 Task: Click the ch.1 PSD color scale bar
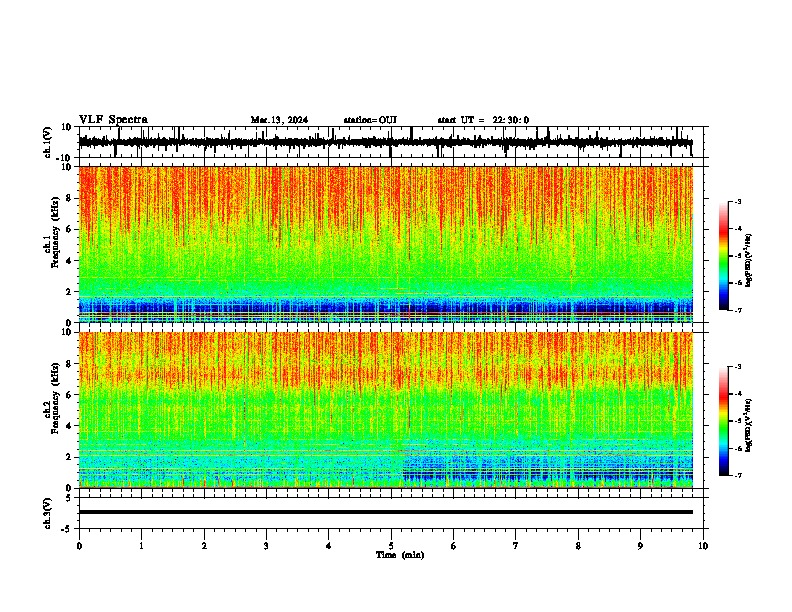click(x=724, y=256)
